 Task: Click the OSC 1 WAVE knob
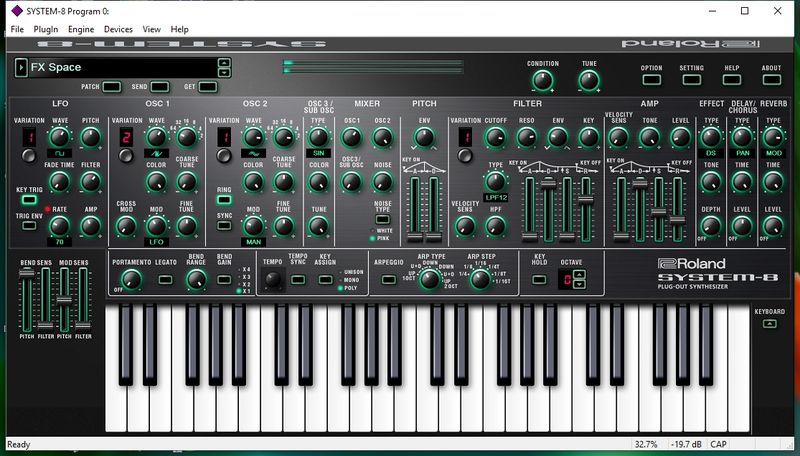click(x=156, y=137)
